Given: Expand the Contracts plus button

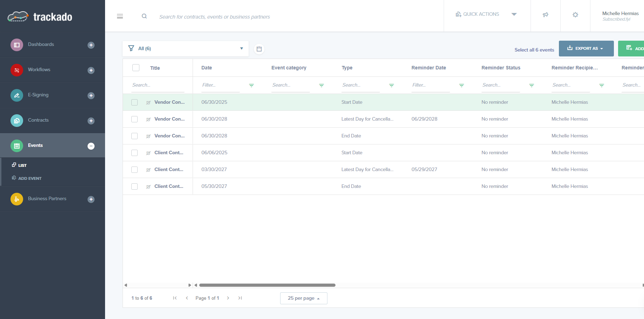Looking at the screenshot, I should pyautogui.click(x=91, y=121).
